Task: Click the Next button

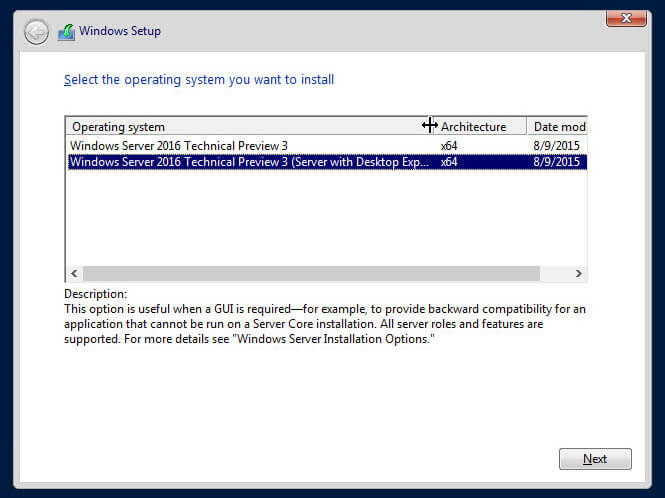Action: click(595, 459)
